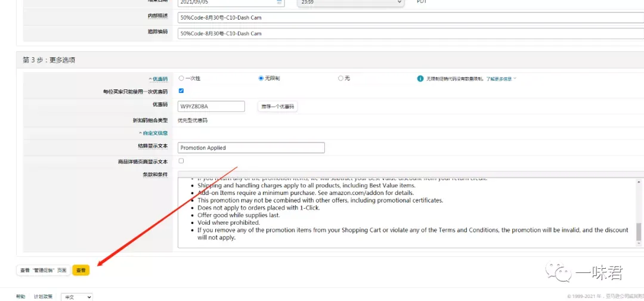Select the 无 coupon code option
The height and width of the screenshot is (301, 644).
(x=340, y=78)
